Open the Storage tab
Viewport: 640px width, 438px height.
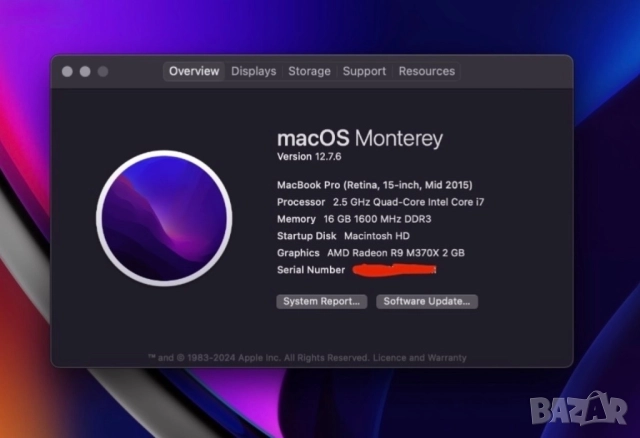[309, 71]
